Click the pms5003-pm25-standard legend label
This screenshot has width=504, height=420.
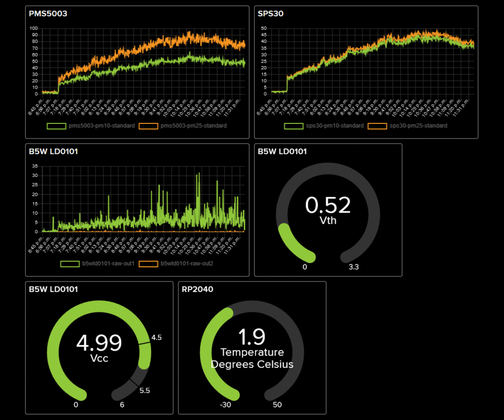coord(194,125)
